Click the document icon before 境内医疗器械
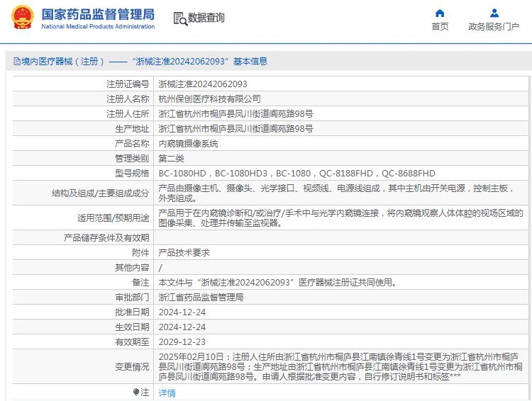Image resolution: width=532 pixels, height=401 pixels. tap(16, 62)
